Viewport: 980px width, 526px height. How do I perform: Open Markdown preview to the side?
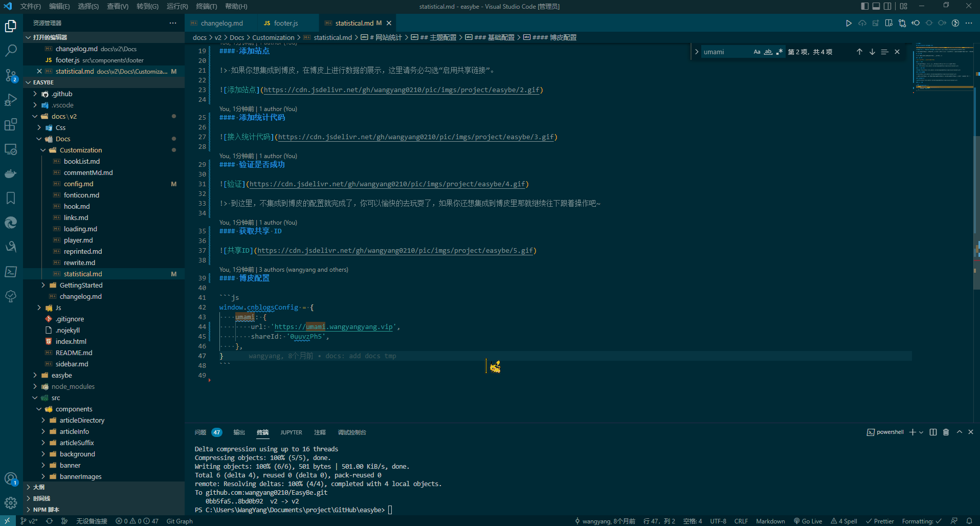coord(889,23)
